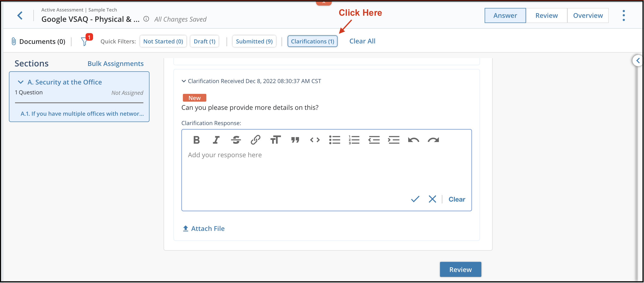Confirm response with the checkmark
The height and width of the screenshot is (283, 644).
click(415, 199)
